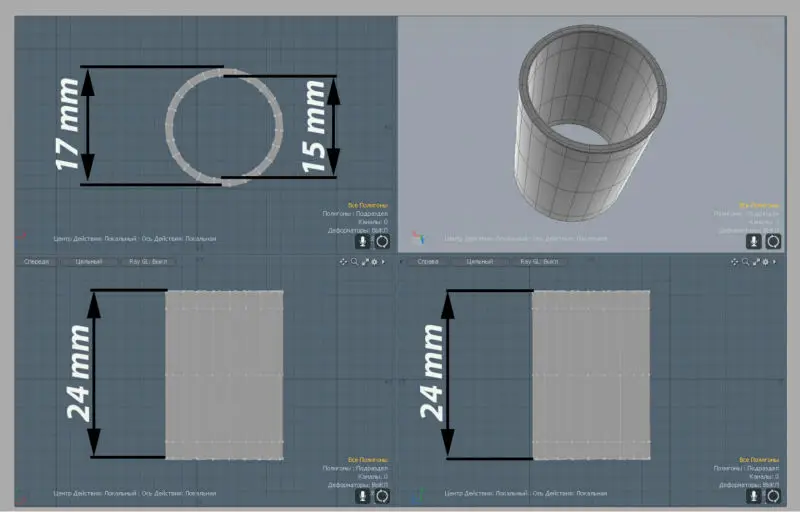Click the microphone icon in the ring top-view viewport
The image size is (800, 512).
pos(363,241)
